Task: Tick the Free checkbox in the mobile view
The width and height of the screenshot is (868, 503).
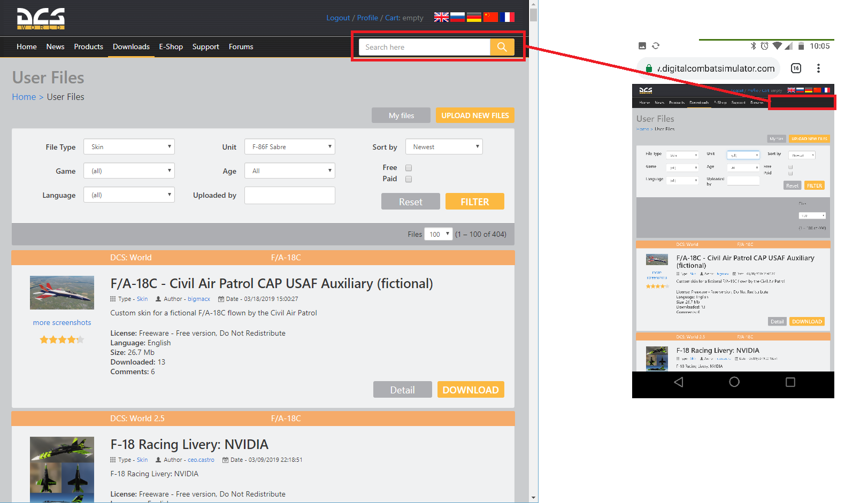Action: pyautogui.click(x=790, y=167)
